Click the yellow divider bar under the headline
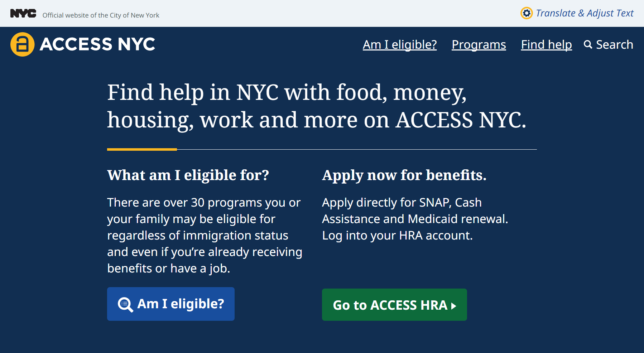Image resolution: width=644 pixels, height=353 pixels. point(142,149)
